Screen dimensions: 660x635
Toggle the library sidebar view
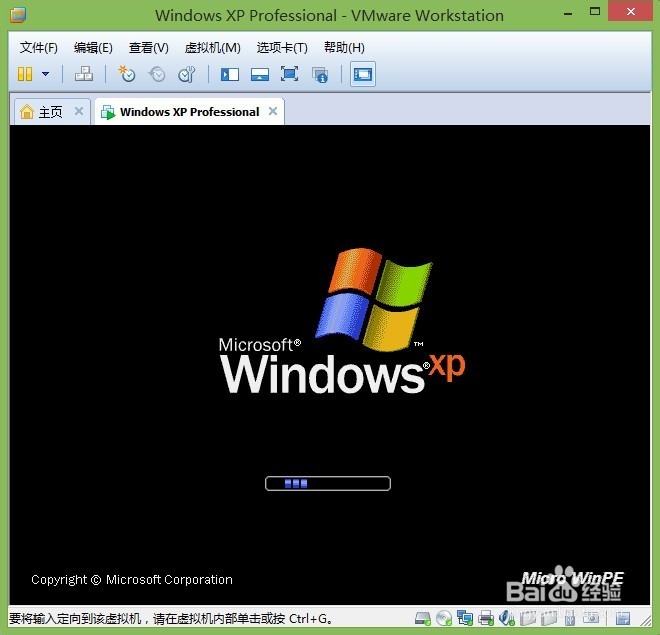[x=230, y=74]
